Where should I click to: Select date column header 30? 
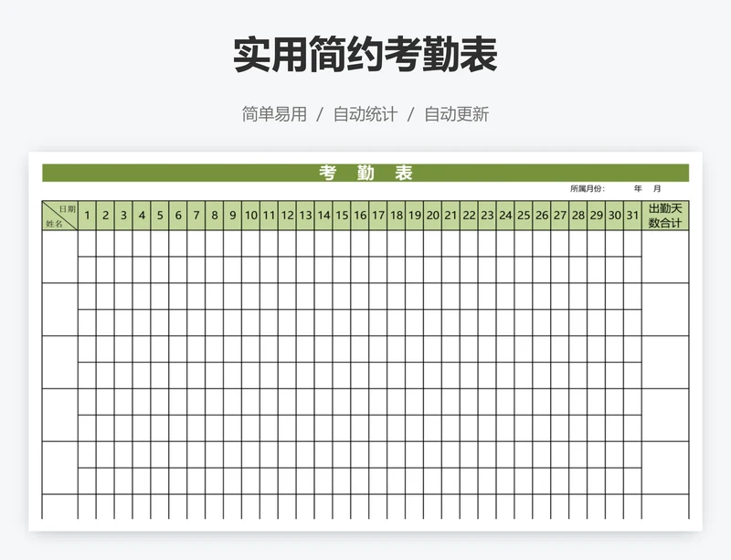[614, 216]
